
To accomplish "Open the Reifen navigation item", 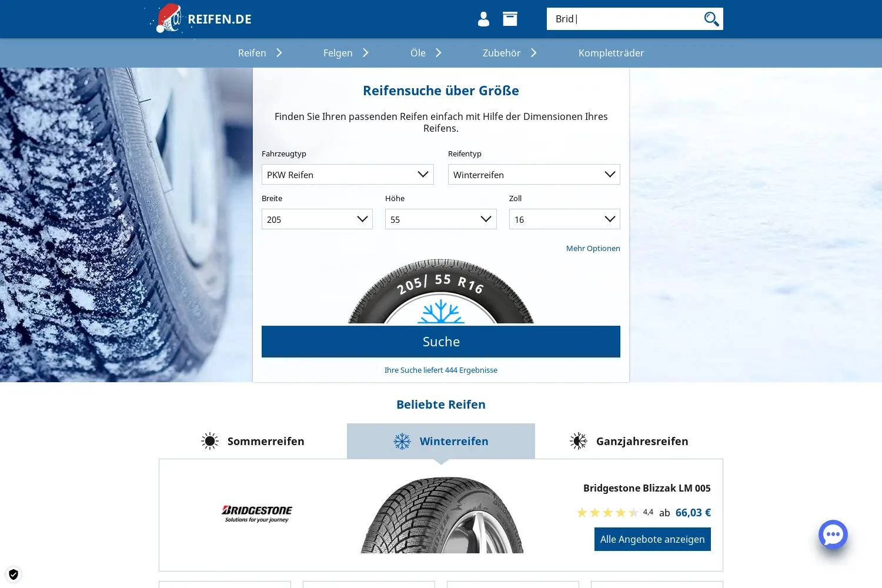I will pyautogui.click(x=252, y=53).
